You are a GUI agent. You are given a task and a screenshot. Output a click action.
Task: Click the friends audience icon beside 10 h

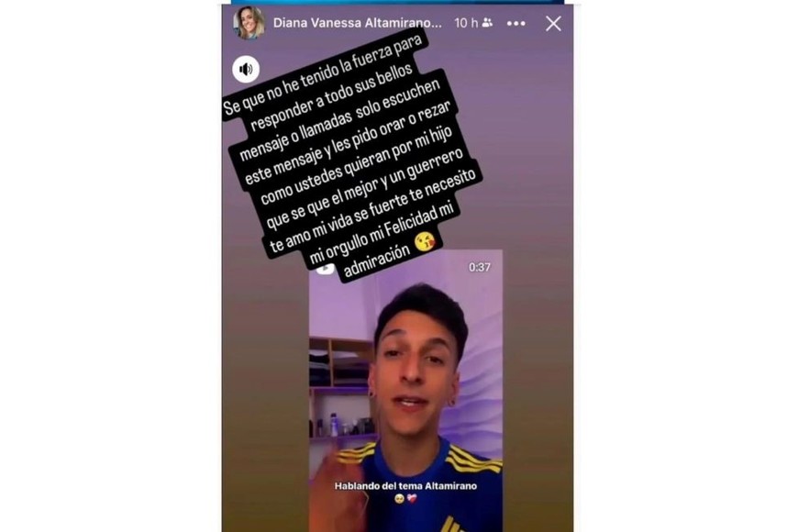tap(487, 23)
